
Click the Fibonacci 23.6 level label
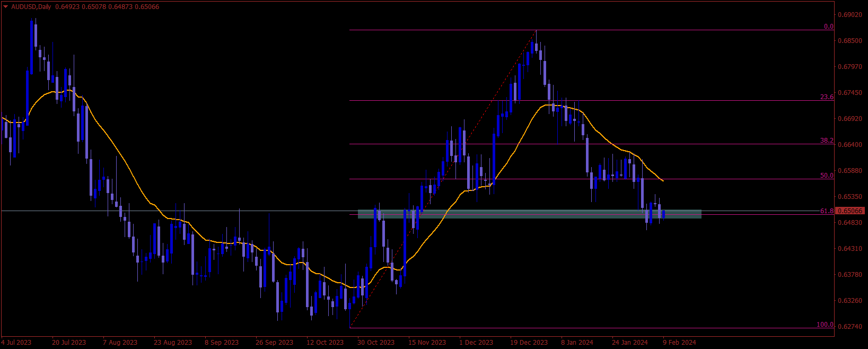(827, 97)
